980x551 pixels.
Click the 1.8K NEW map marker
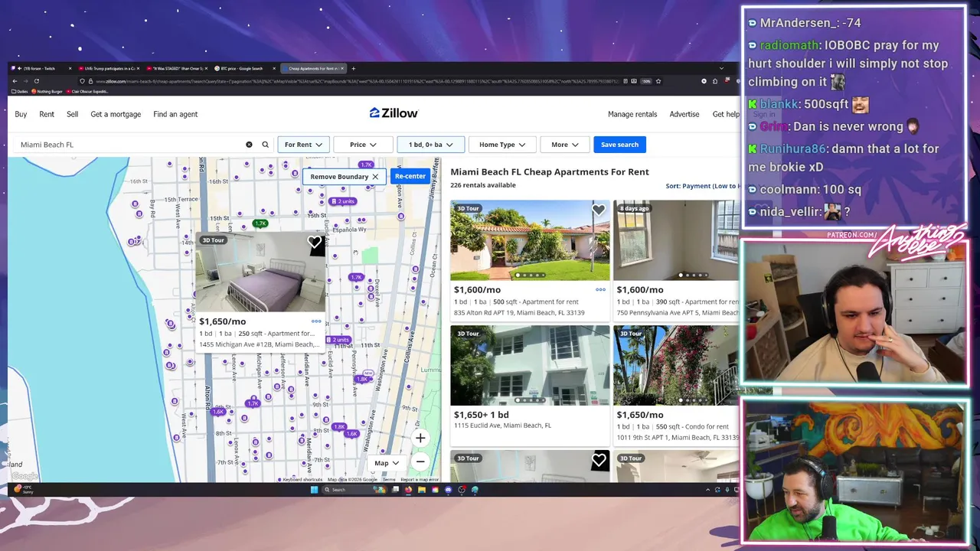[x=363, y=378]
